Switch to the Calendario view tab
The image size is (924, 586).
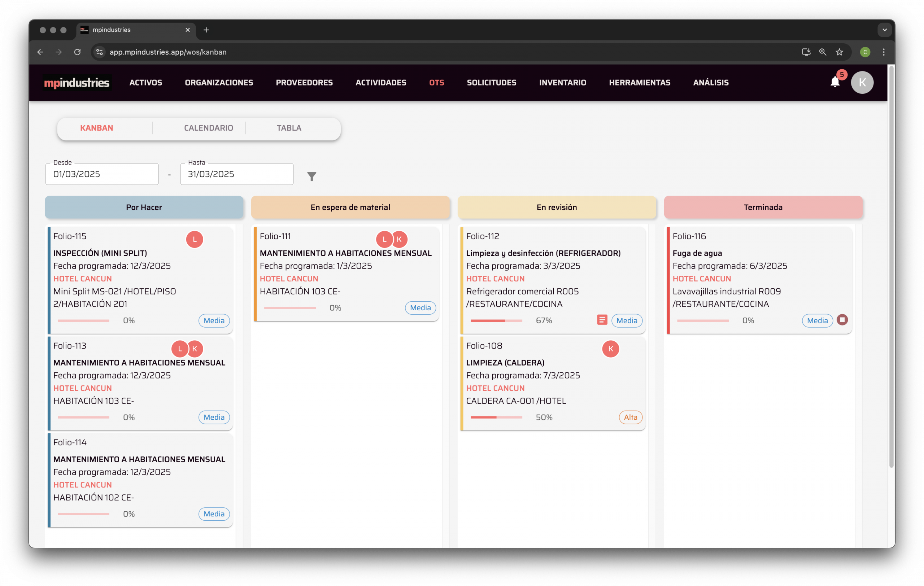point(208,128)
